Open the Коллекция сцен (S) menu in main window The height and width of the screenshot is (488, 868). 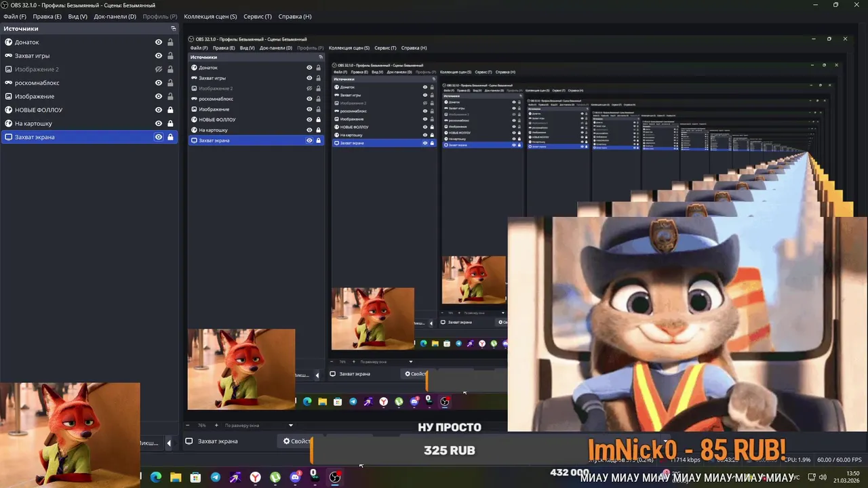210,16
